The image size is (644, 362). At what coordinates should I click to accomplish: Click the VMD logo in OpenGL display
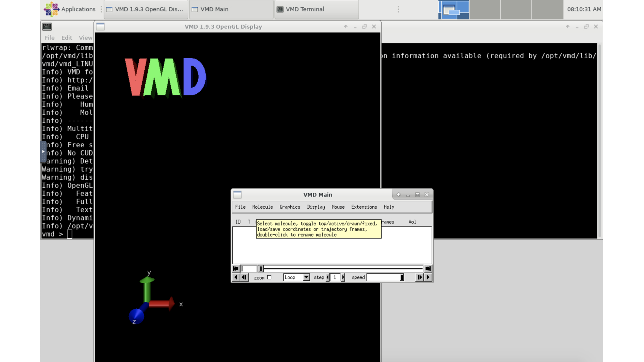pos(165,78)
